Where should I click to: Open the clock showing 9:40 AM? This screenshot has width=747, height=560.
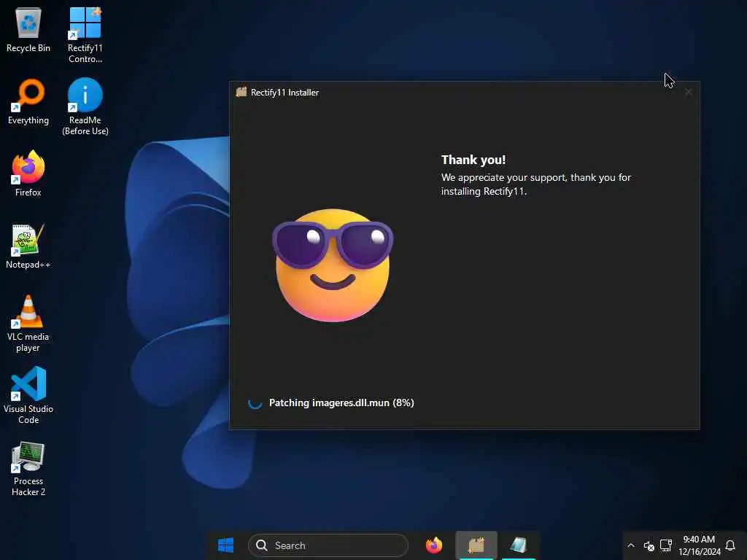(x=700, y=545)
